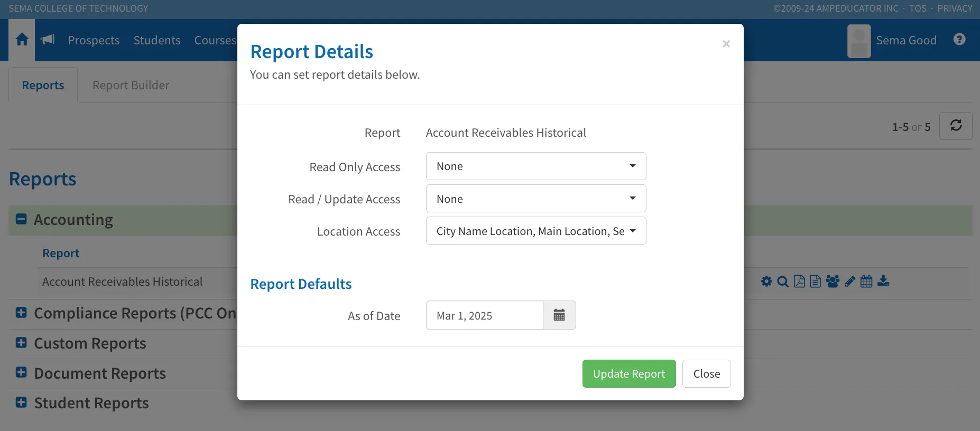Expand the Student Reports section
Image resolution: width=980 pixels, height=431 pixels.
click(21, 402)
